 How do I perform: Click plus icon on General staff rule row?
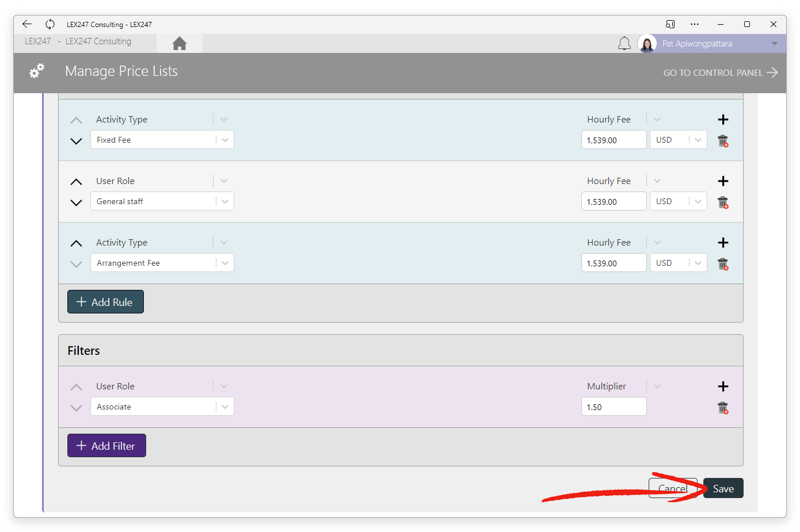coord(723,181)
